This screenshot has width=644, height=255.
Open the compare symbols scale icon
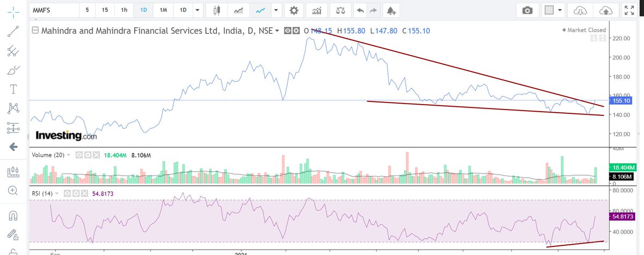point(340,10)
